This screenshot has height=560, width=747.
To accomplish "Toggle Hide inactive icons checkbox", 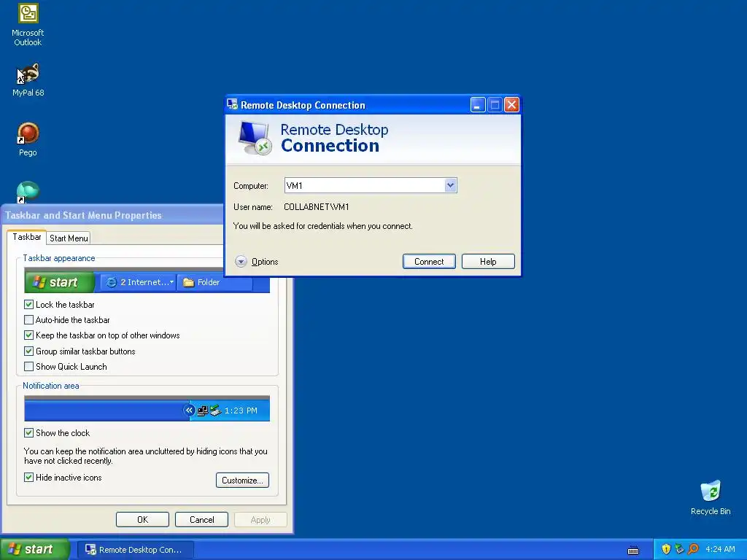I will (28, 477).
